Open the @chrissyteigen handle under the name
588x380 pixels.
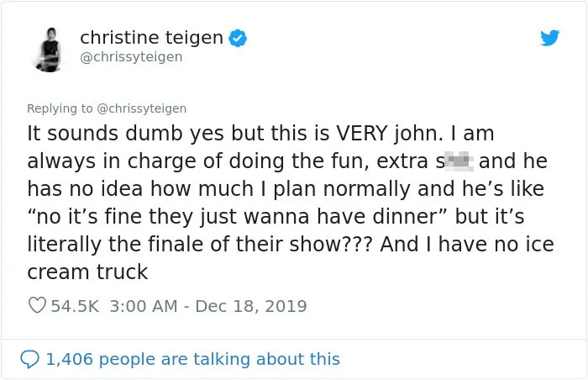131,57
